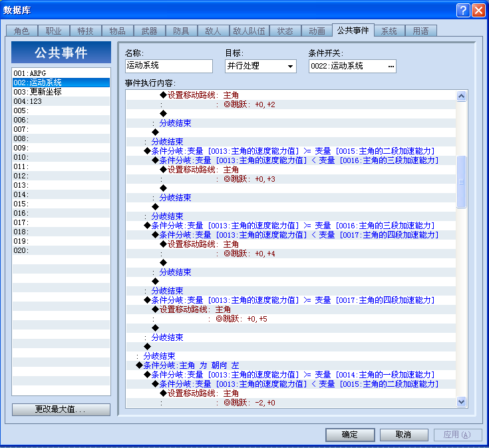Click the 名称 field containing 运动系统
Viewport: 489px width, 448px height.
[x=169, y=66]
